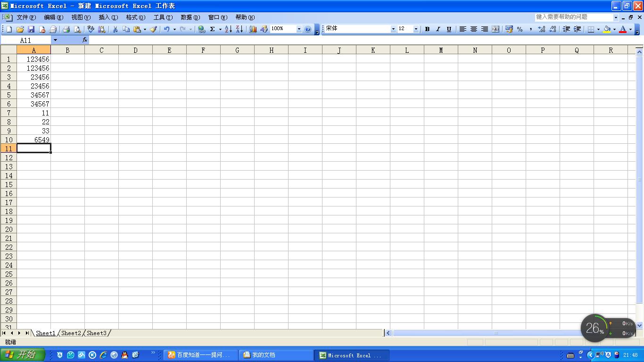This screenshot has width=644, height=362.
Task: Save the workbook with the floppy disk icon
Action: (x=31, y=29)
